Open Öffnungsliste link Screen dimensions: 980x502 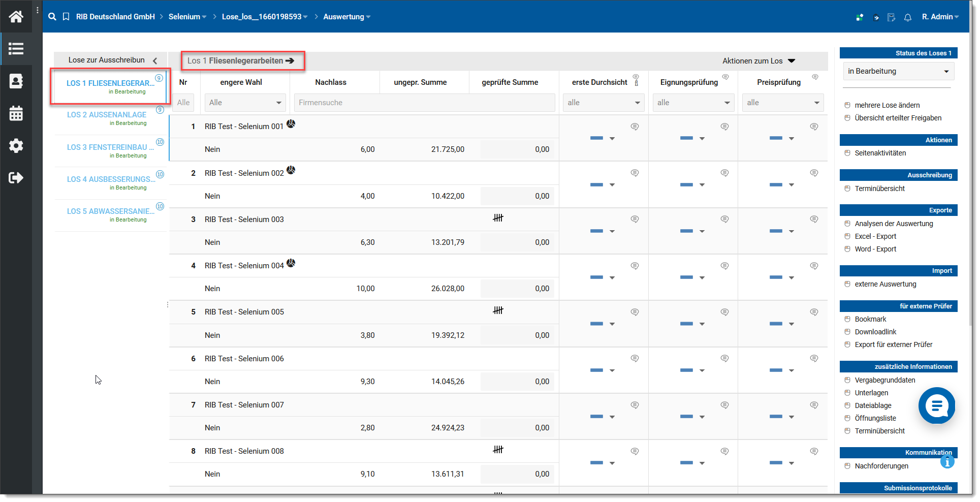tap(875, 418)
